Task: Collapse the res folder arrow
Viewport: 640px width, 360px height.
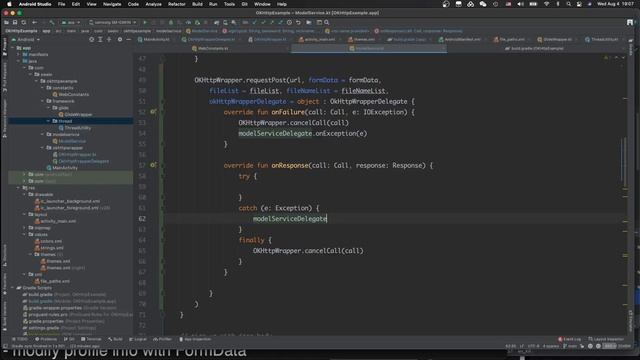Action: pyautogui.click(x=19, y=188)
